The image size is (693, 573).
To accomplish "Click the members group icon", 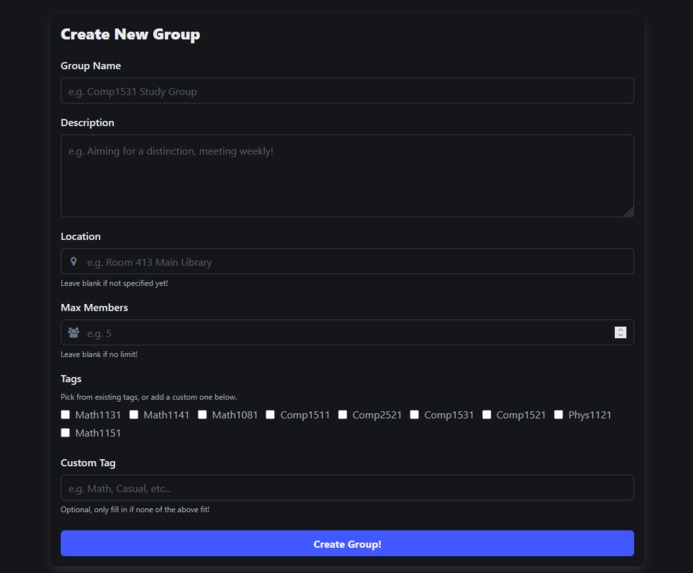I will (x=73, y=332).
